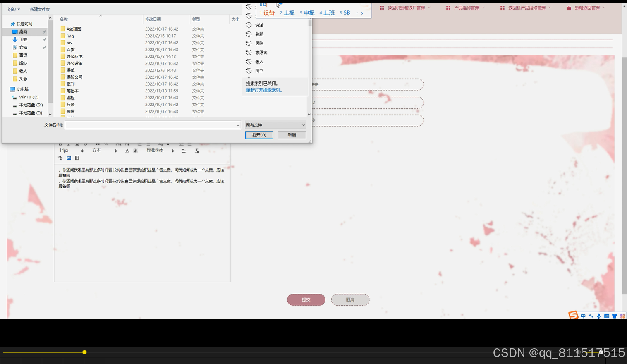Screen dimensions: 627x364
Task: Insert a hyperlink via the link icon
Action: [60, 158]
